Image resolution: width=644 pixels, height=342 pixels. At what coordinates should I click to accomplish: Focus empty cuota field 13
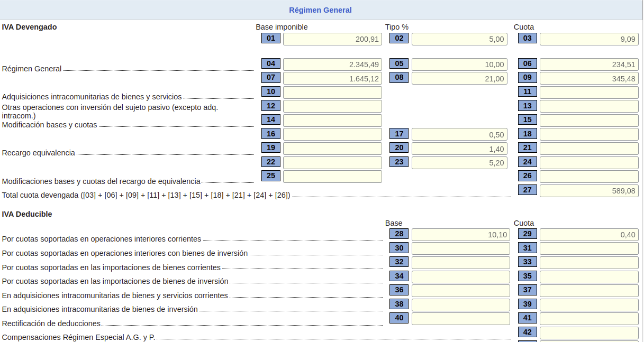coord(588,106)
